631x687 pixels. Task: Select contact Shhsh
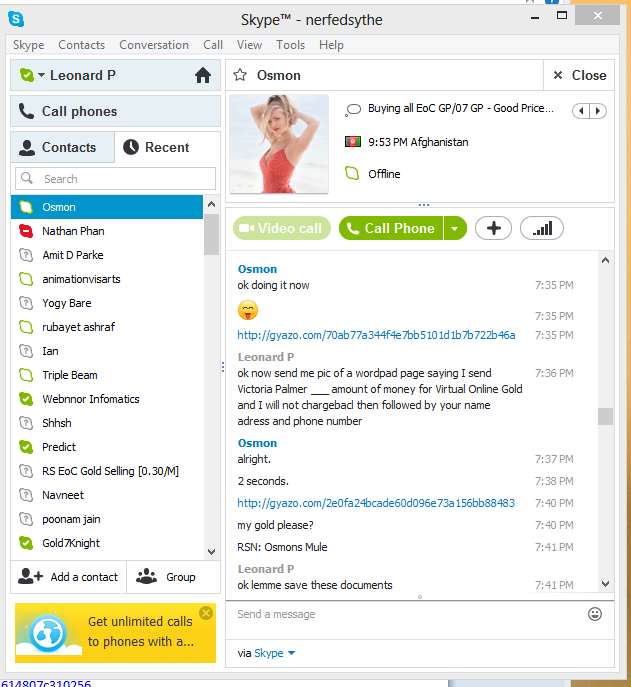107,423
